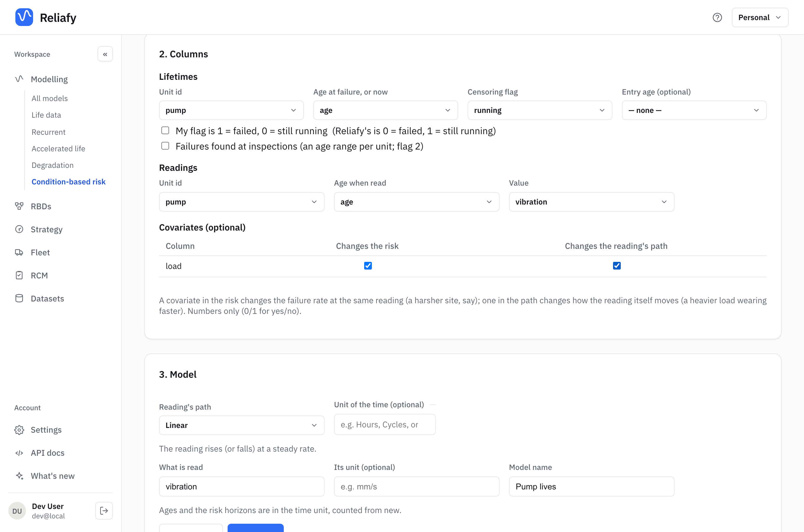This screenshot has height=532, width=804.
Task: Open the Personal workspace dropdown
Action: click(760, 17)
